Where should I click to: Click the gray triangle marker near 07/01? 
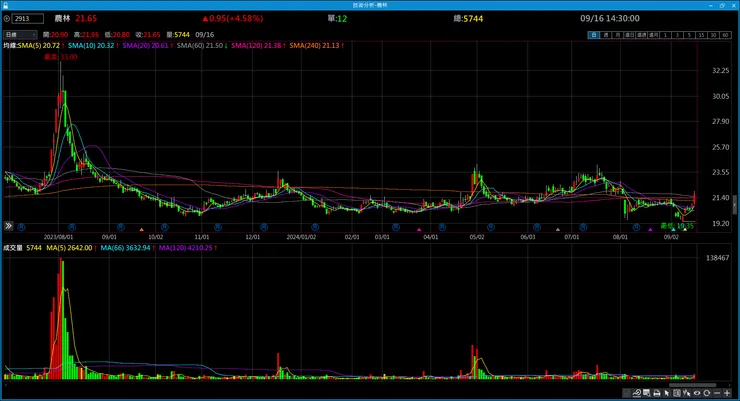coord(558,229)
